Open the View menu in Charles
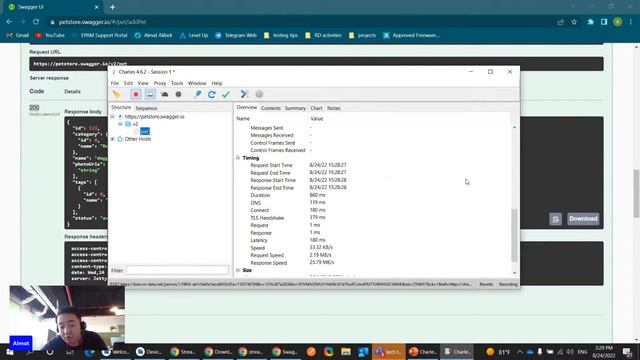 pos(143,83)
